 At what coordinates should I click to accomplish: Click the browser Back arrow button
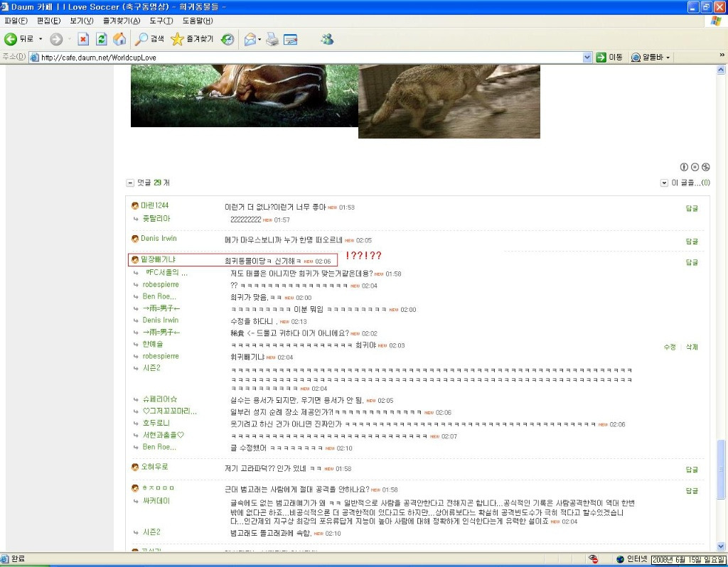click(11, 39)
